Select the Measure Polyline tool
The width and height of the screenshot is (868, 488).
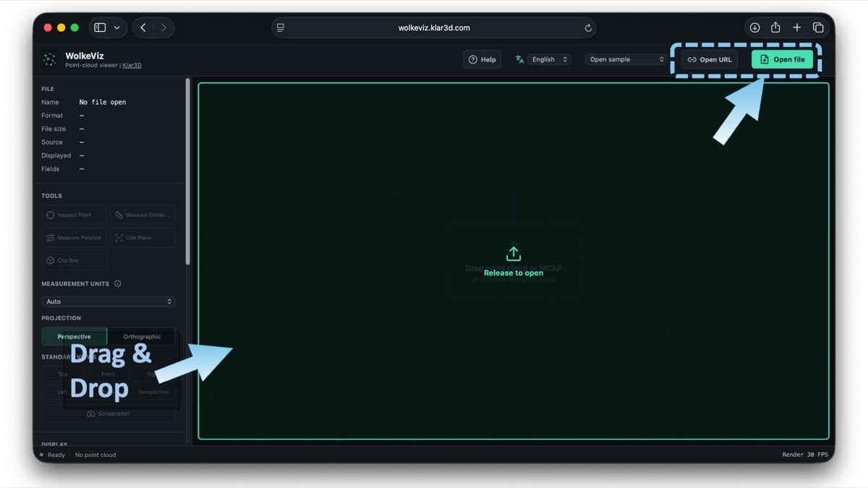point(74,238)
